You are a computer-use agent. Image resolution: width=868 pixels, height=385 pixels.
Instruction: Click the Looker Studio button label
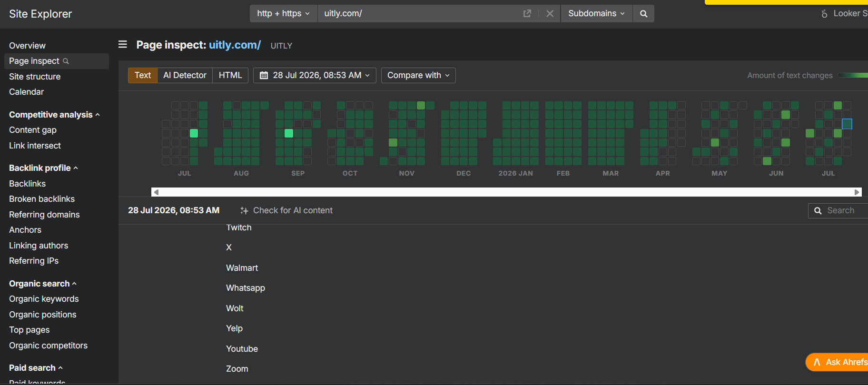coord(850,14)
